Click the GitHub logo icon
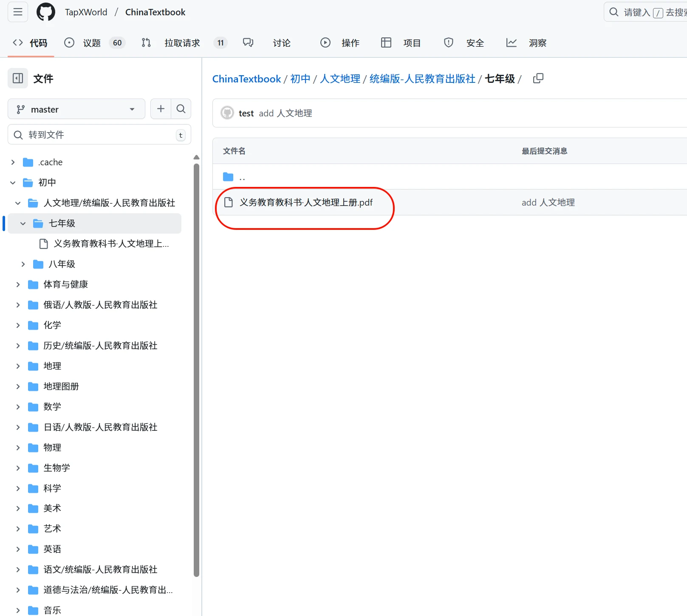This screenshot has width=687, height=616. pos(46,12)
